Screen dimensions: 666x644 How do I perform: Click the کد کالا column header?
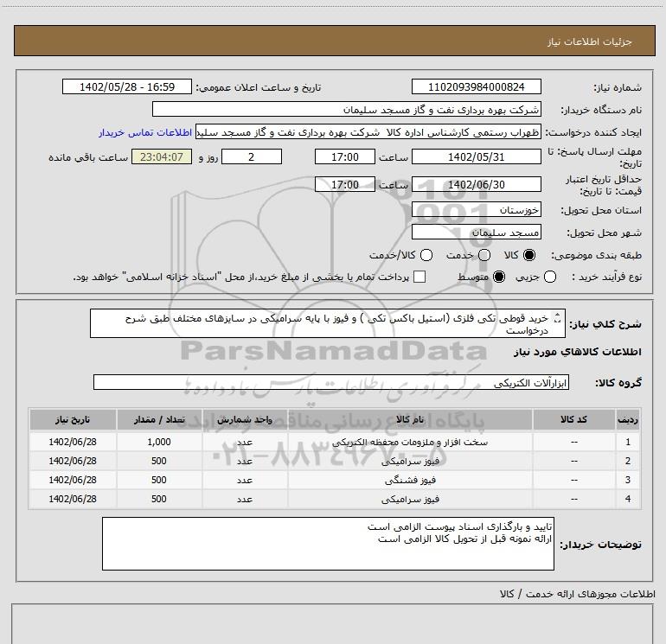click(x=573, y=419)
